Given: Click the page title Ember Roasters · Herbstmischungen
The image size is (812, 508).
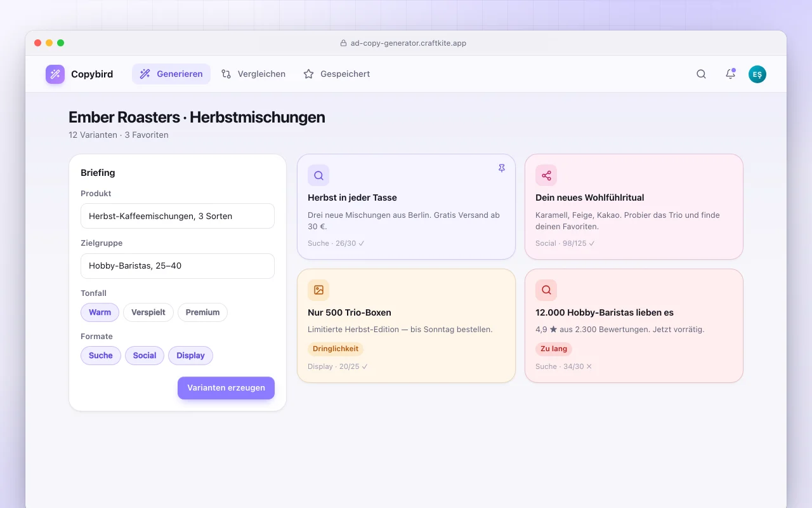Looking at the screenshot, I should 197,117.
